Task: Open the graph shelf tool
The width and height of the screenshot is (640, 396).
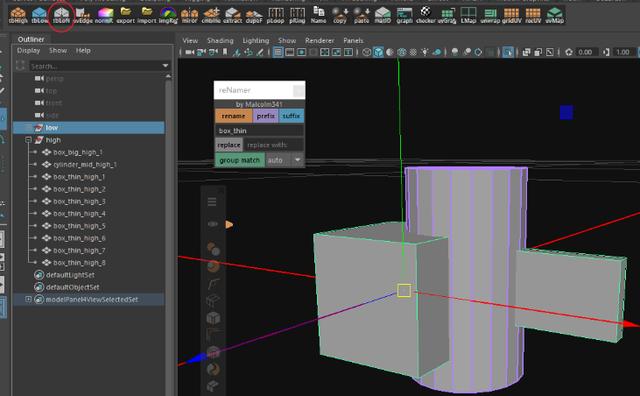Action: [x=404, y=15]
